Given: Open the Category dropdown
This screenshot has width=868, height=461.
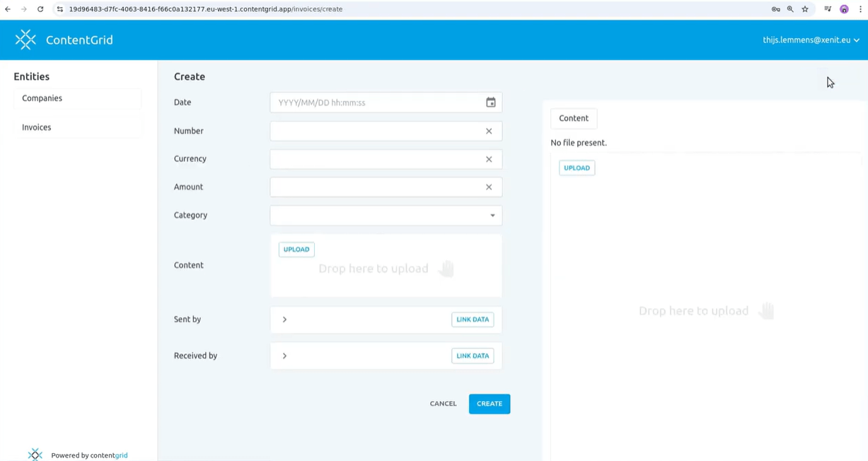Looking at the screenshot, I should coord(386,216).
